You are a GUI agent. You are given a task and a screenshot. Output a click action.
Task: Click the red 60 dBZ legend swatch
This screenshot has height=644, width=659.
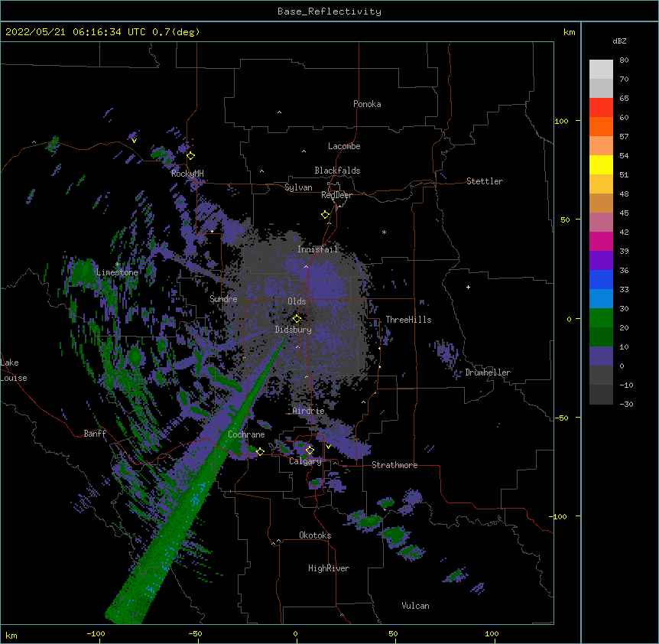tap(601, 108)
